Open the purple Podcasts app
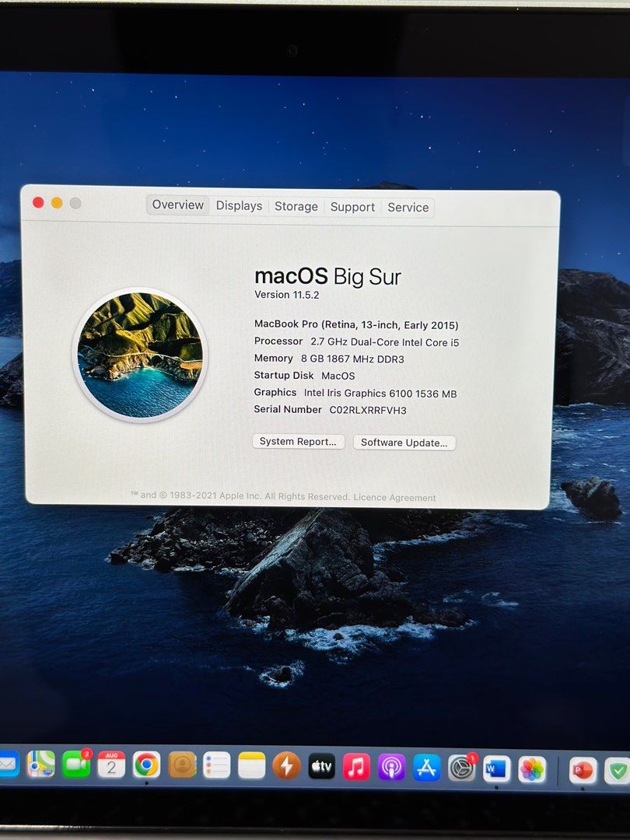The height and width of the screenshot is (840, 630). [x=391, y=768]
